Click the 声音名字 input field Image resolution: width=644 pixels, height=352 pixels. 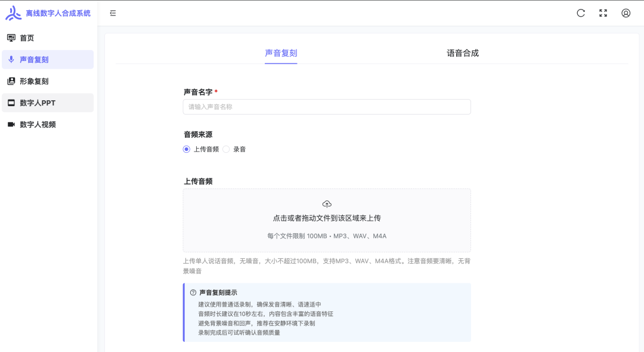327,106
